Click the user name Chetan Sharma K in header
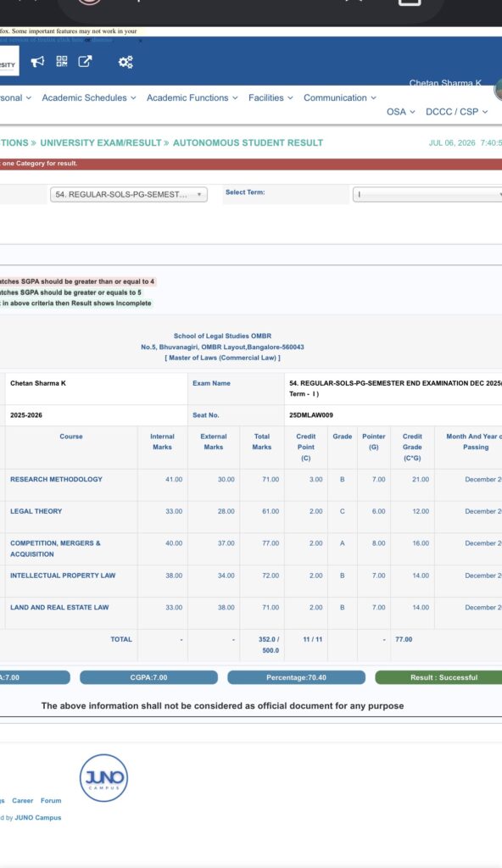The image size is (502, 868). coord(445,83)
